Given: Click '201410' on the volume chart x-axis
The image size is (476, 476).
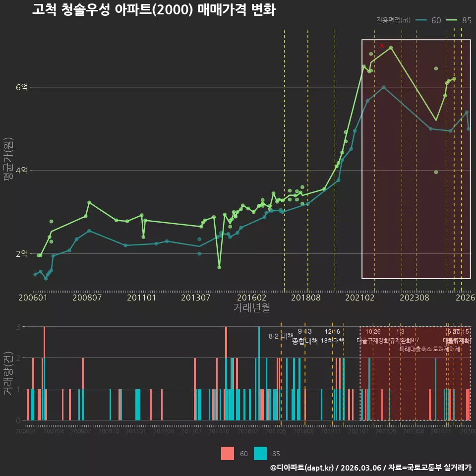Looking at the screenshot, I should (219, 431).
